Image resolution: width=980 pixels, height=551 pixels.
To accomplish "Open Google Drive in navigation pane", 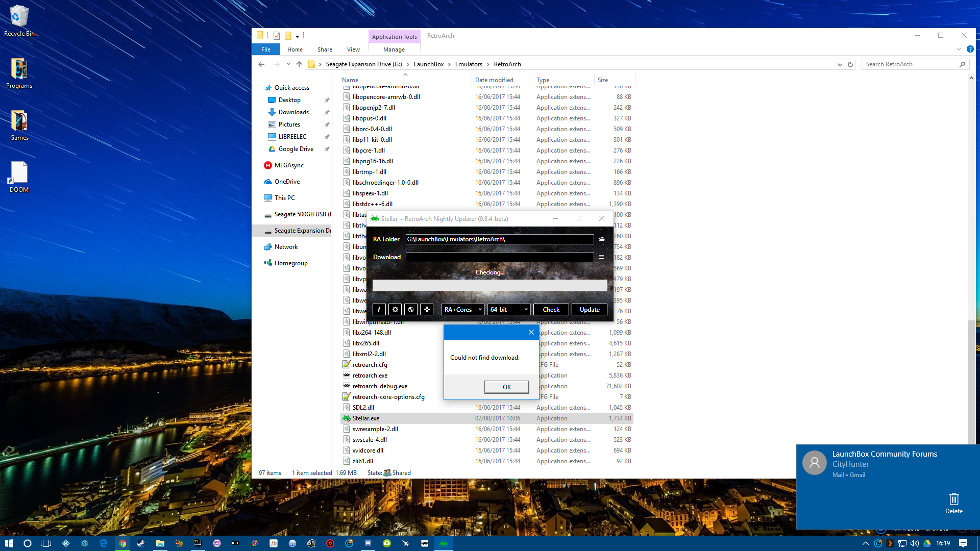I will point(296,149).
